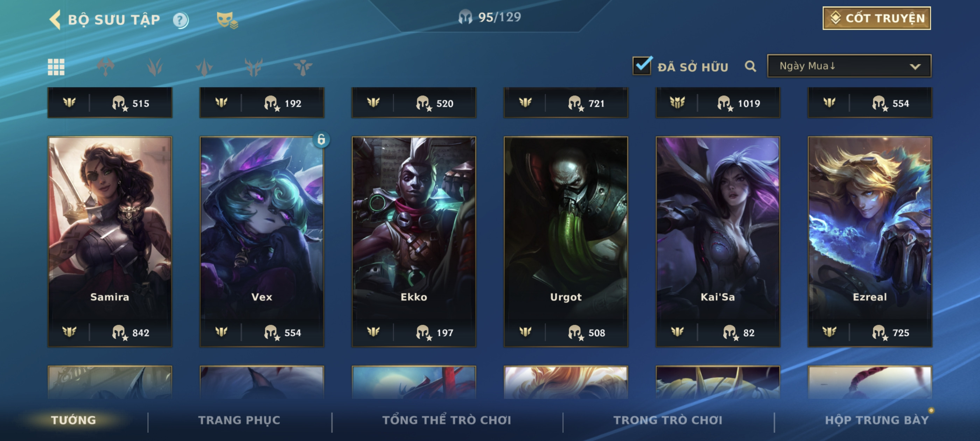The width and height of the screenshot is (980, 441).
Task: Switch to the Trang Phục tab
Action: pos(239,420)
